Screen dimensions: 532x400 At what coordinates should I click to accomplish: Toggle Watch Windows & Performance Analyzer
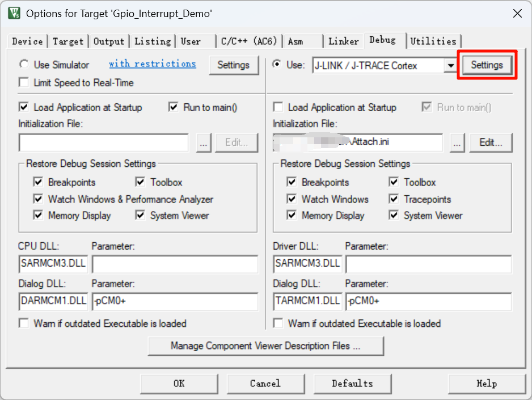pos(38,199)
